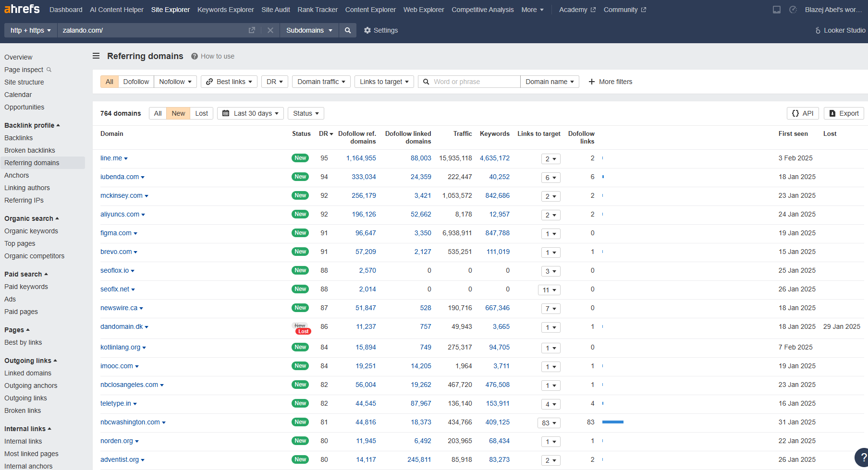The image size is (868, 470).
Task: Show New domains tab
Action: click(x=178, y=113)
